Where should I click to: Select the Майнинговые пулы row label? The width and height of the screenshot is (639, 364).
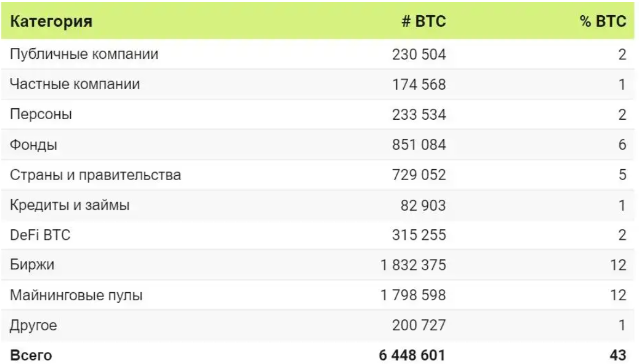tap(77, 295)
